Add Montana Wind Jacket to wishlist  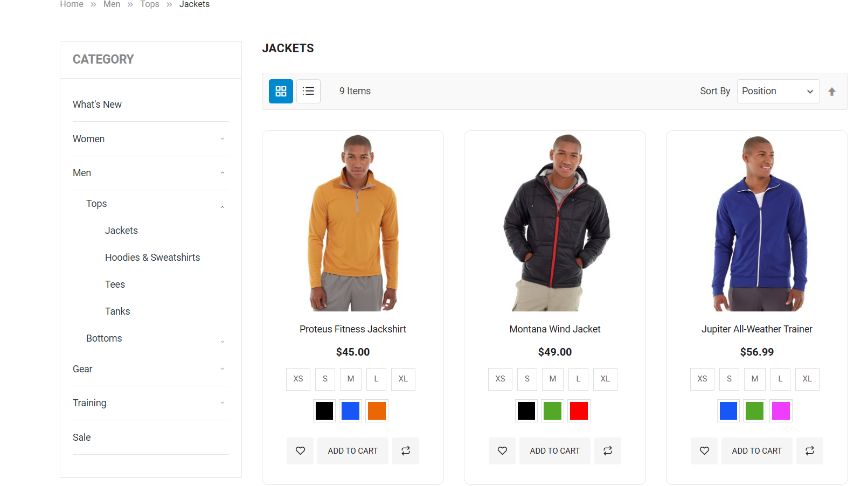(x=502, y=450)
